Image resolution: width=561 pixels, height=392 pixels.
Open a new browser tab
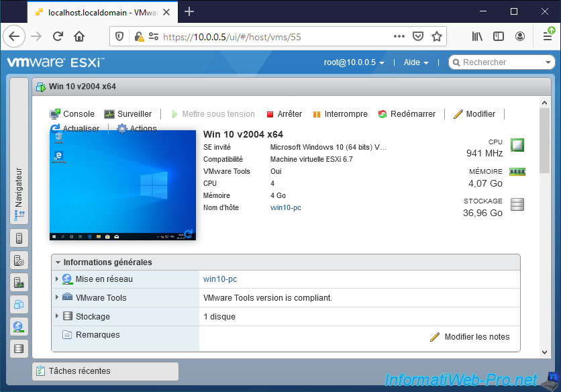tap(189, 12)
